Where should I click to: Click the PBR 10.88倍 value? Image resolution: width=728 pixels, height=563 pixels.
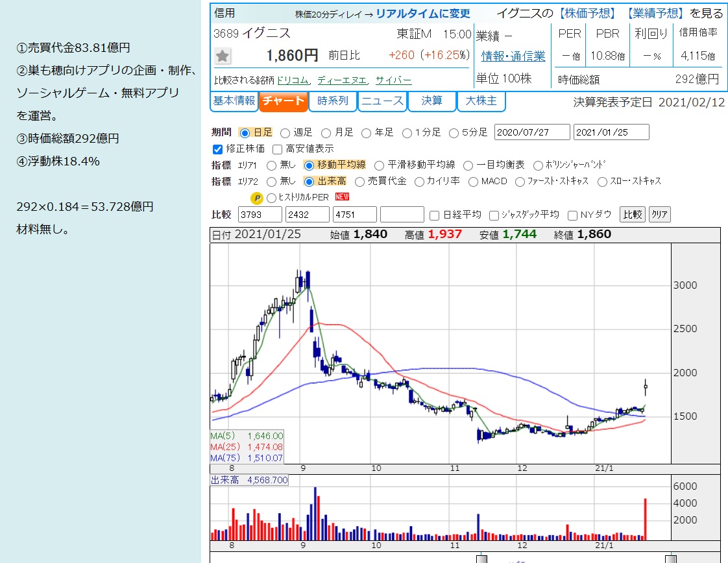point(607,56)
